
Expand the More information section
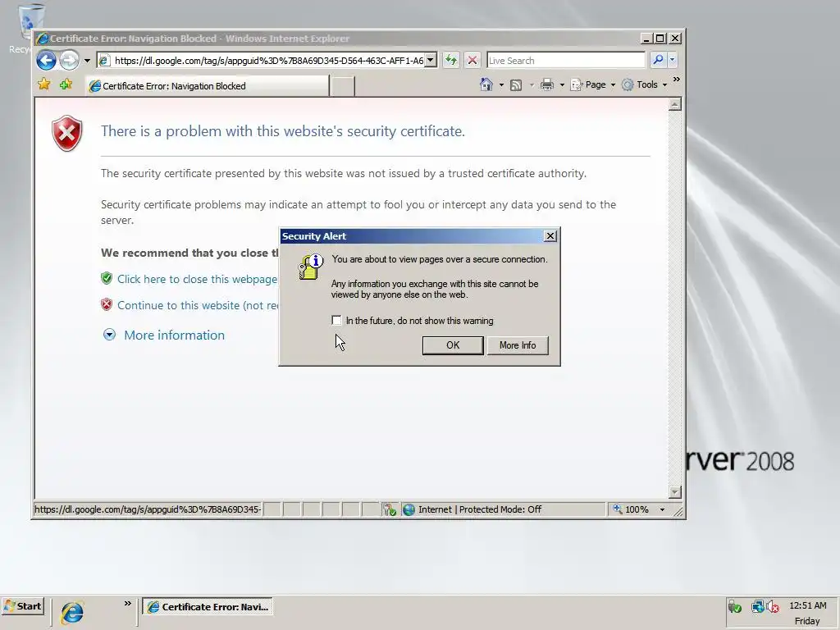(109, 335)
